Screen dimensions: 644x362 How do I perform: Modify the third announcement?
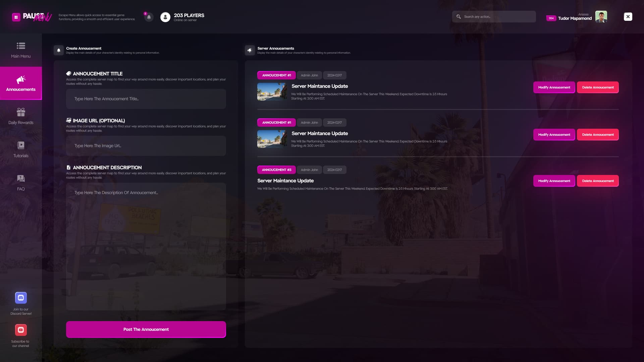pos(554,181)
